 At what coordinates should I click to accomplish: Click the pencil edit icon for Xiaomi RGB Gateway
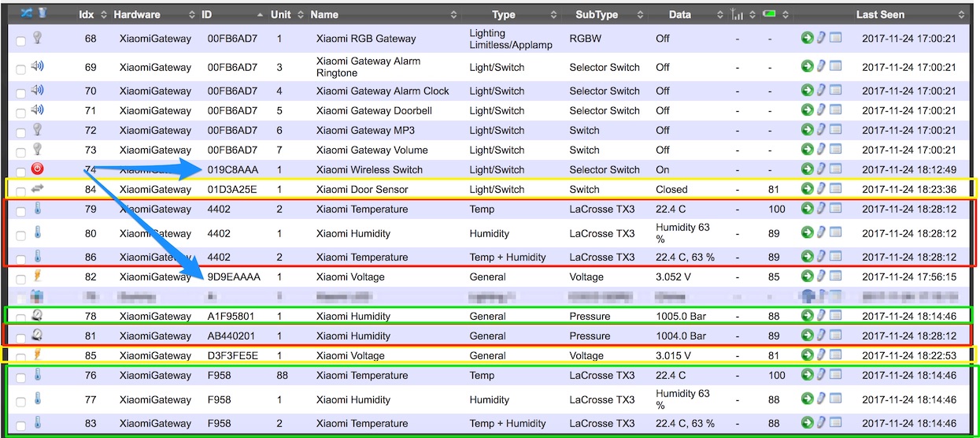coord(821,38)
